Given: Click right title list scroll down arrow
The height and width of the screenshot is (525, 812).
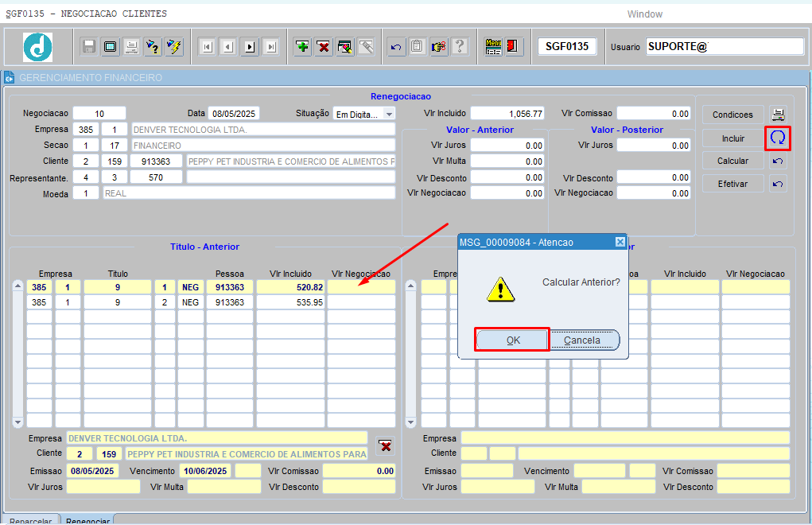Looking at the screenshot, I should [410, 422].
